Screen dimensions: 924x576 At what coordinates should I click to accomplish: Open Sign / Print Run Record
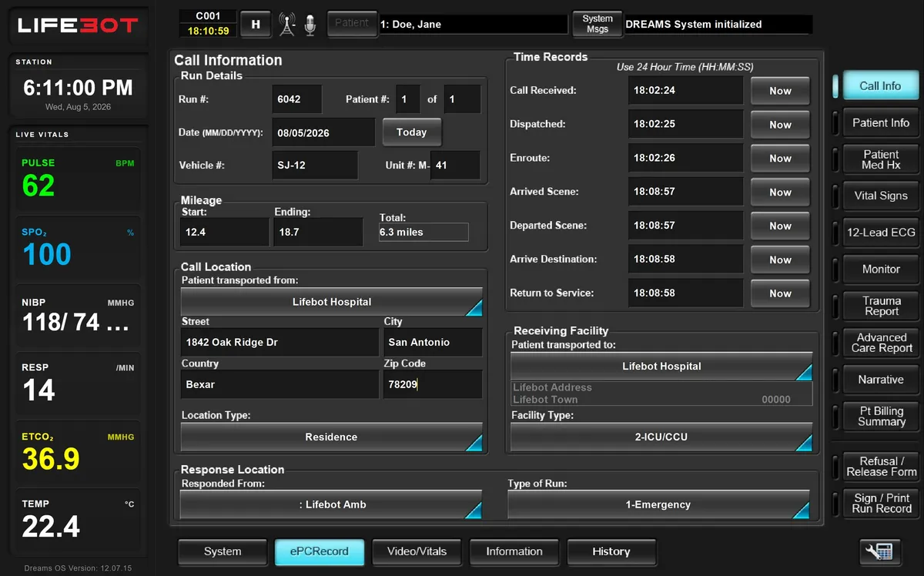coord(881,504)
